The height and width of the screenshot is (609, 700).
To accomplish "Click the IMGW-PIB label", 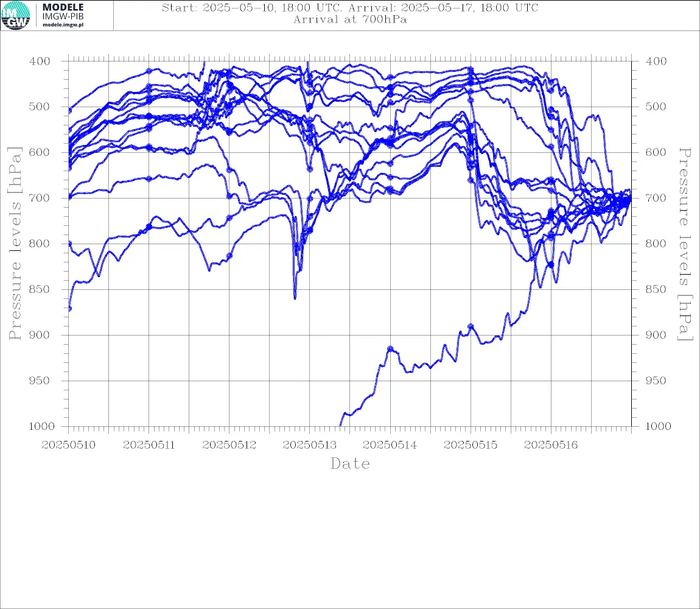I will point(63,16).
